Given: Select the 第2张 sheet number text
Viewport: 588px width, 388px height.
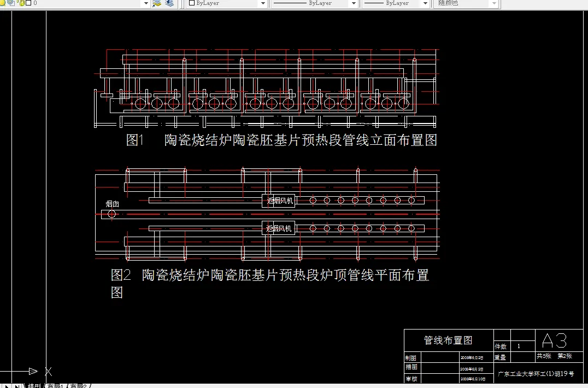Looking at the screenshot, I should coord(565,356).
